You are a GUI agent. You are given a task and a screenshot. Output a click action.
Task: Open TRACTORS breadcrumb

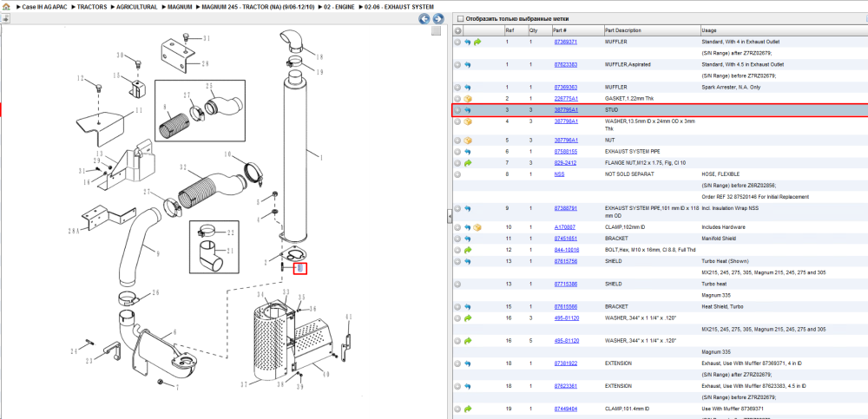tap(92, 7)
